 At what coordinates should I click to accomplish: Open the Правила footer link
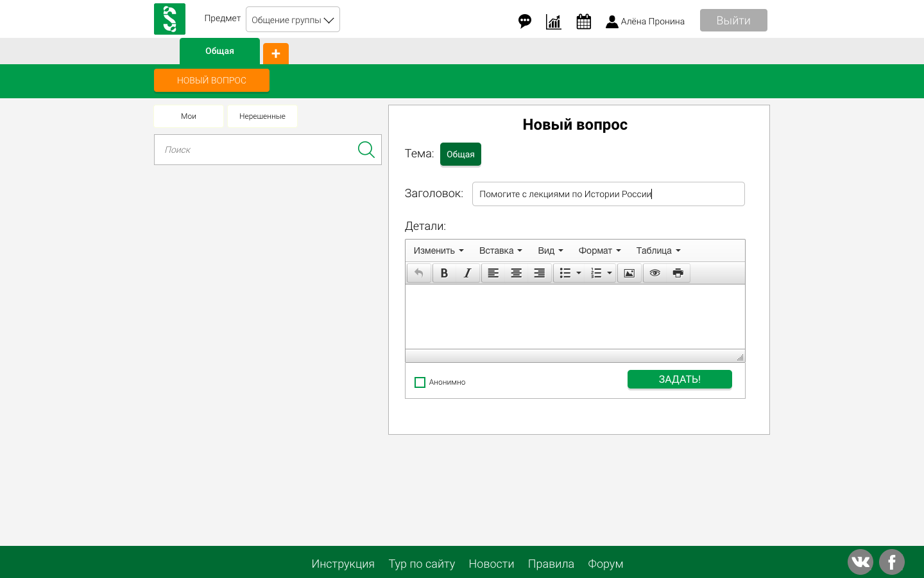coord(551,563)
